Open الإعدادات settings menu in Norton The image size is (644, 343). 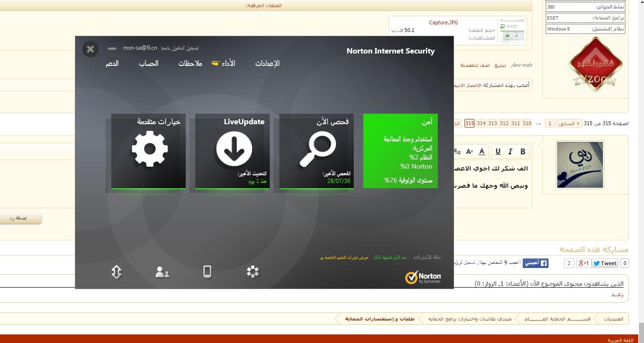coord(267,64)
